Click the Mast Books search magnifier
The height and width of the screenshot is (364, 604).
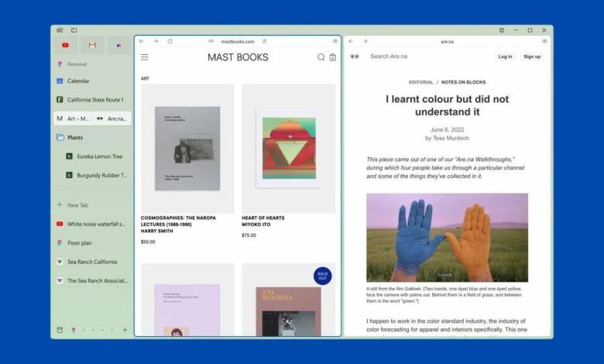pos(321,57)
